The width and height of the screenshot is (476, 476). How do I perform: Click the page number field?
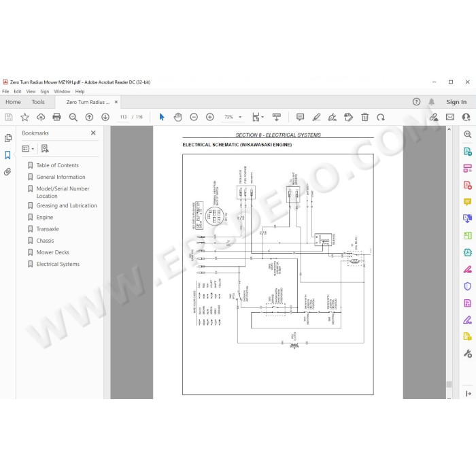(x=123, y=117)
